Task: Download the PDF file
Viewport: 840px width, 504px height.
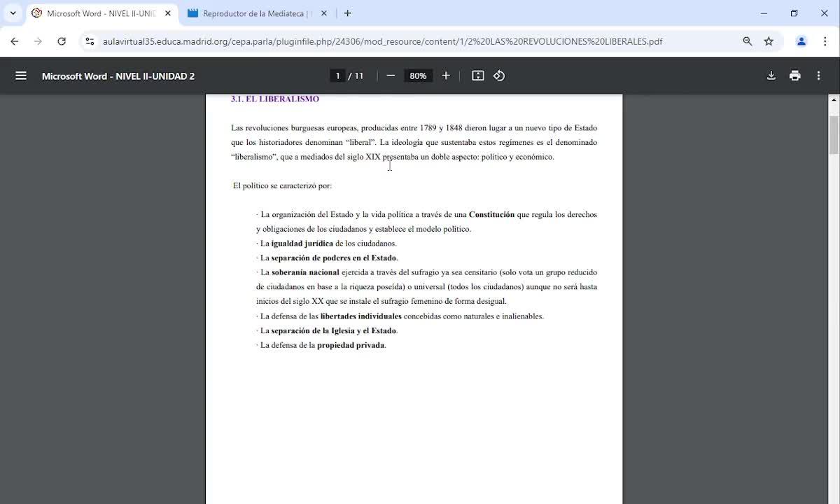Action: click(771, 76)
